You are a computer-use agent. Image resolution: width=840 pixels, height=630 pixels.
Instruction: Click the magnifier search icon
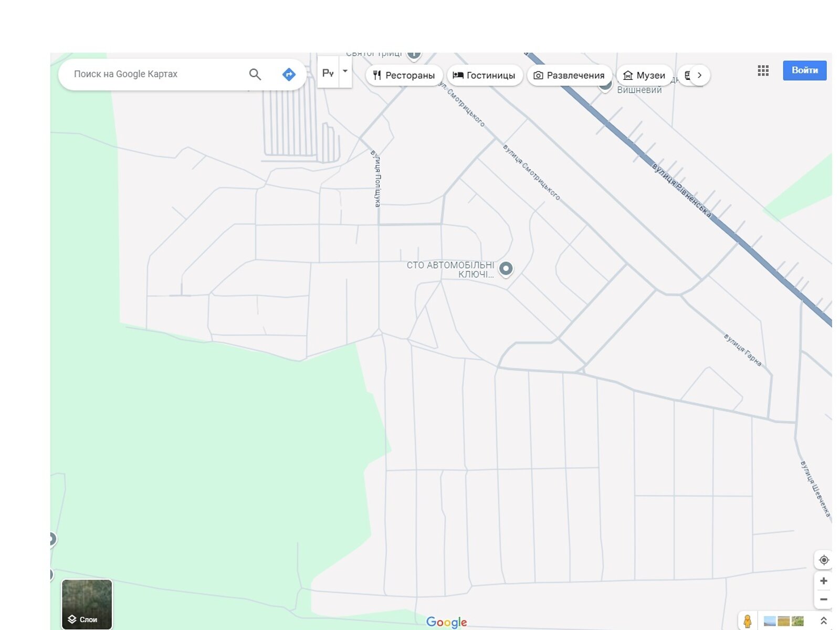coord(255,74)
